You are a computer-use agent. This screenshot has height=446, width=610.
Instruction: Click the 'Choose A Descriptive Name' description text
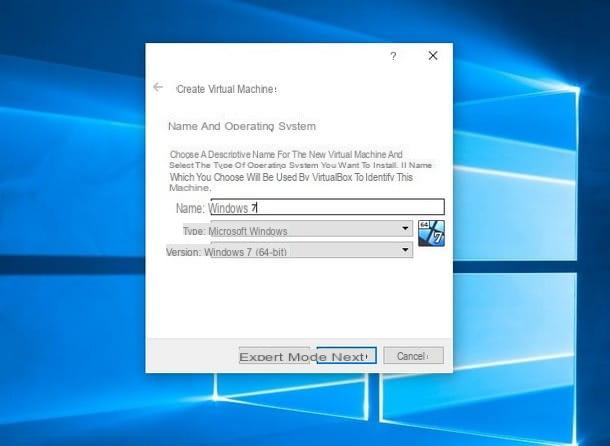[x=300, y=171]
